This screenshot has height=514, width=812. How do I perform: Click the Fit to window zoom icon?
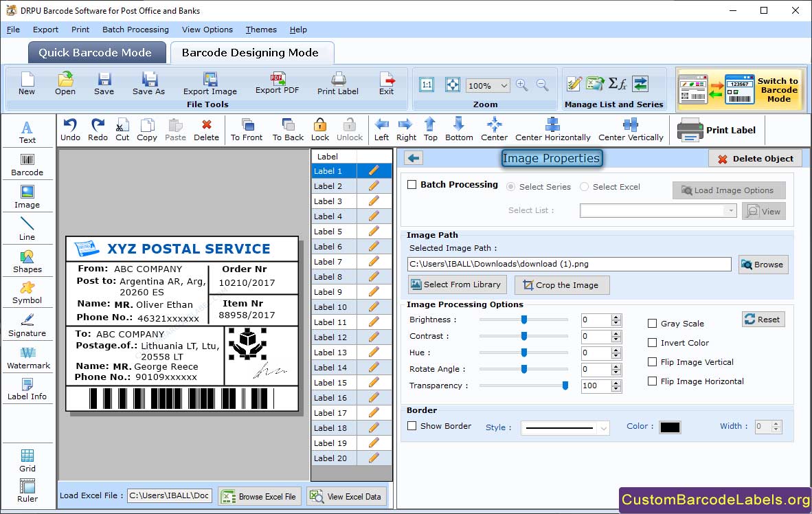coord(453,85)
